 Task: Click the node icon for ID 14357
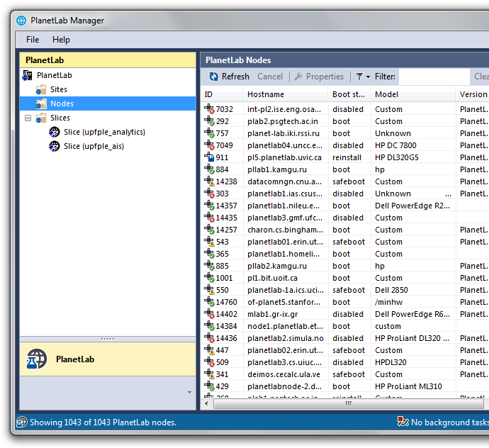209,206
